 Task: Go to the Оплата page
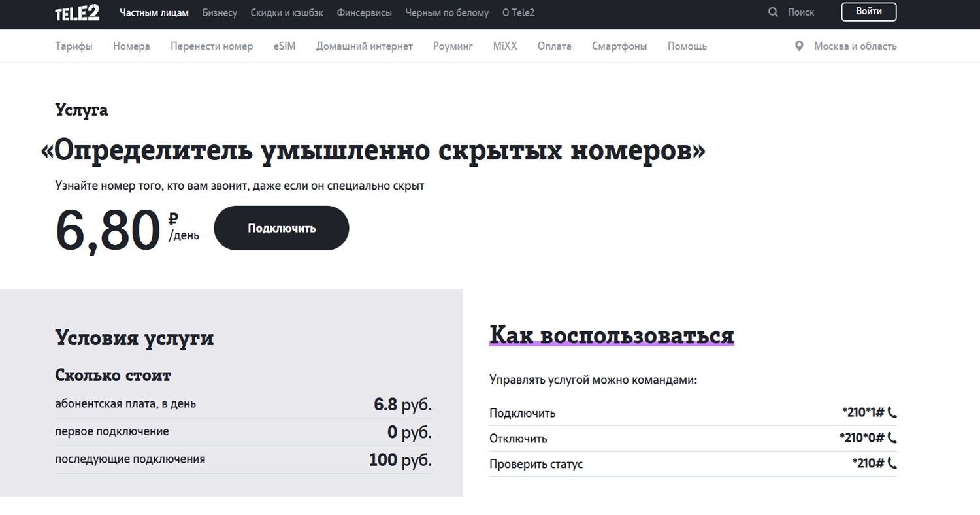(555, 46)
